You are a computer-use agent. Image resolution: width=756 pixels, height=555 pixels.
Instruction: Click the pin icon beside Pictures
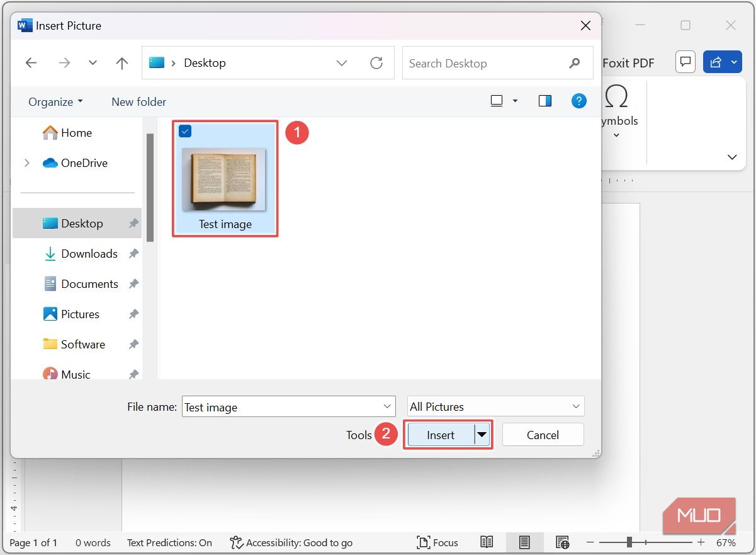(133, 314)
